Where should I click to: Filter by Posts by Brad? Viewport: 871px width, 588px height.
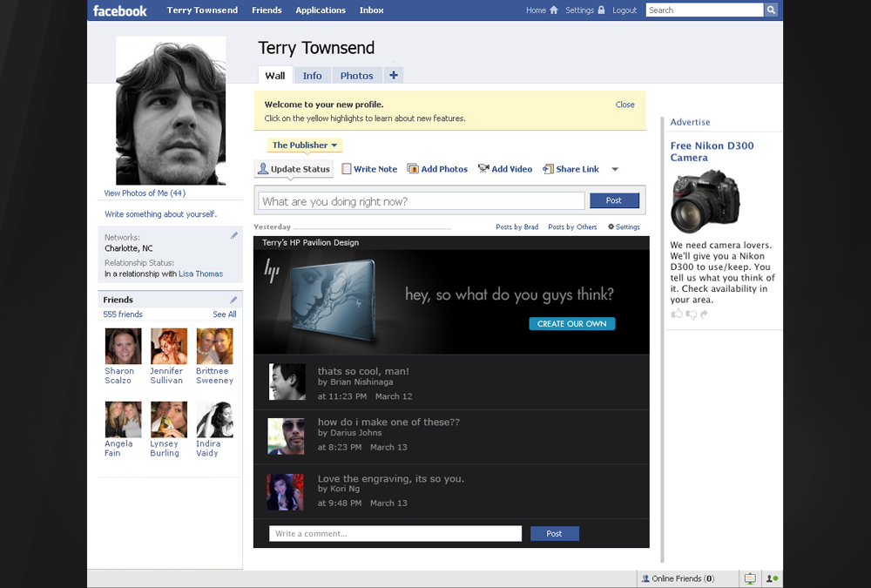[517, 226]
